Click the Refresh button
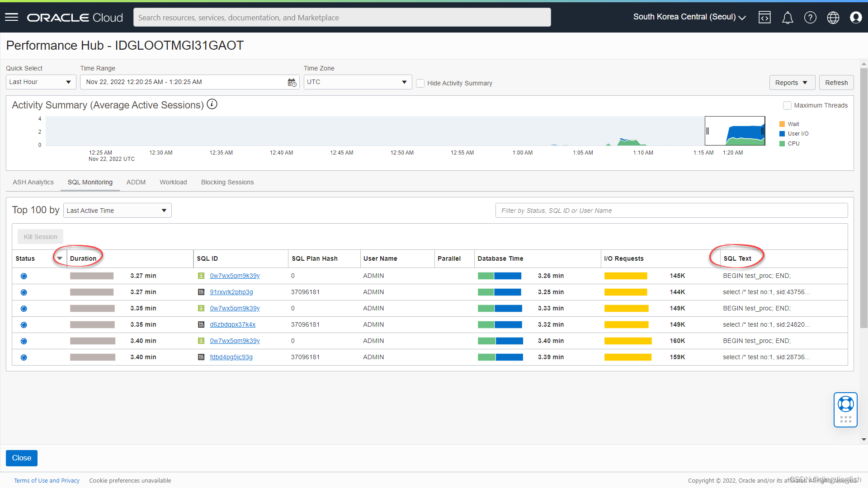Screen dimensions: 868x488 [836, 83]
